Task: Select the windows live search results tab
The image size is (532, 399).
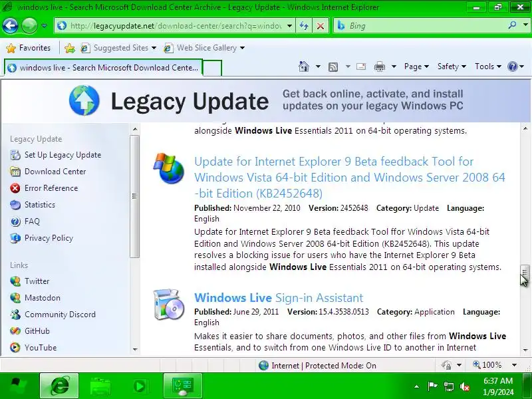Action: (103, 68)
